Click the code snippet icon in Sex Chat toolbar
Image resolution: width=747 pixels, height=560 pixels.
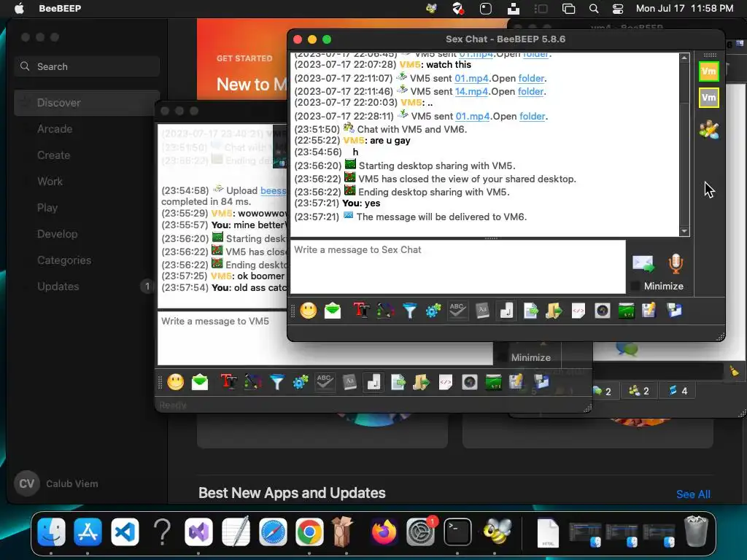pos(578,311)
